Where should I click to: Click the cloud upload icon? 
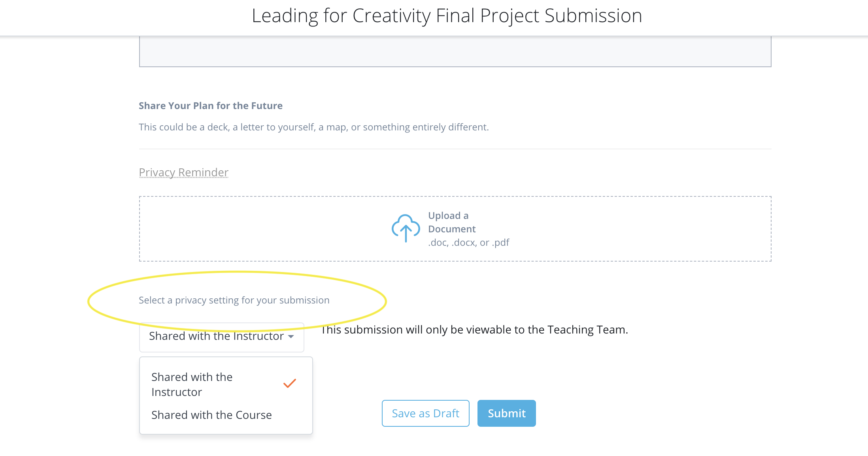tap(406, 228)
